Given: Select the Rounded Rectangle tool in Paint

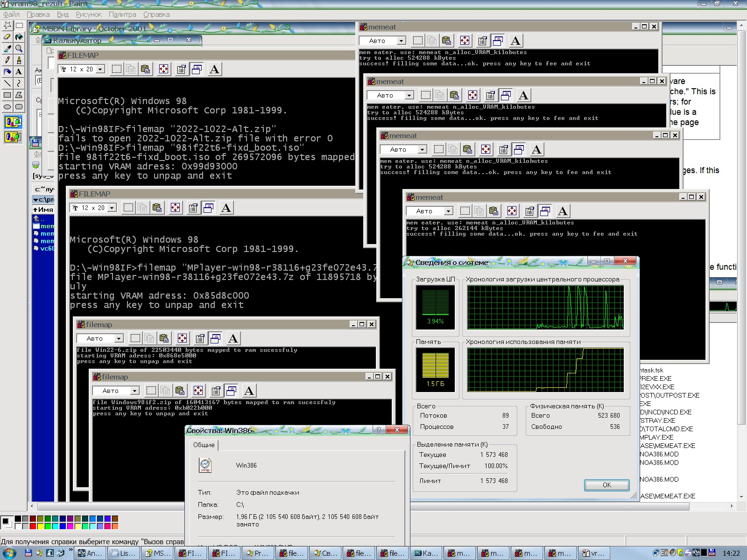Looking at the screenshot, I should click(x=19, y=107).
